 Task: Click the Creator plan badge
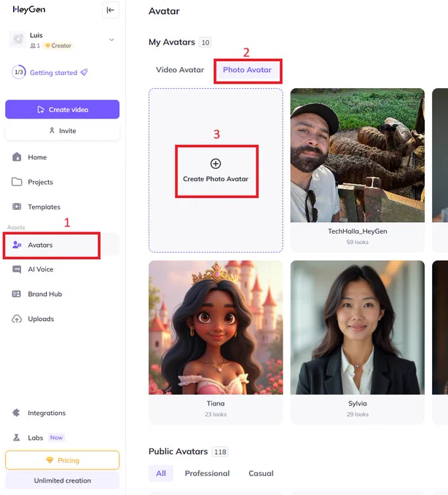coord(58,45)
